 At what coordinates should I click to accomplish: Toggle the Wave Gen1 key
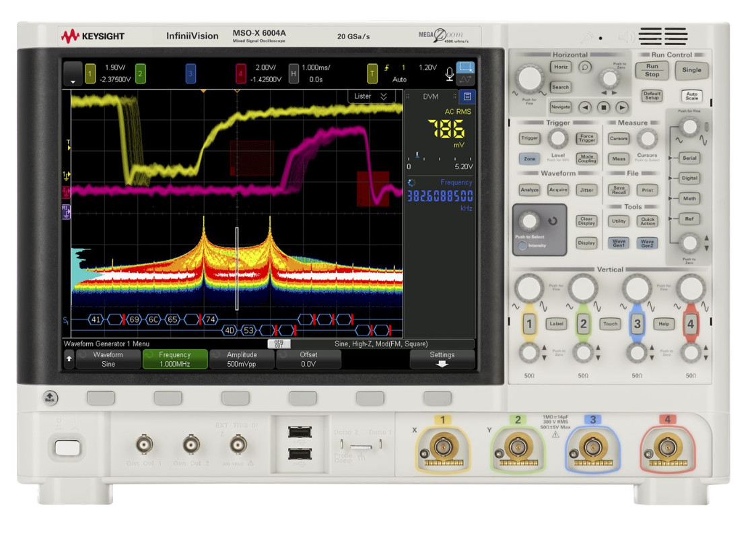click(x=619, y=243)
